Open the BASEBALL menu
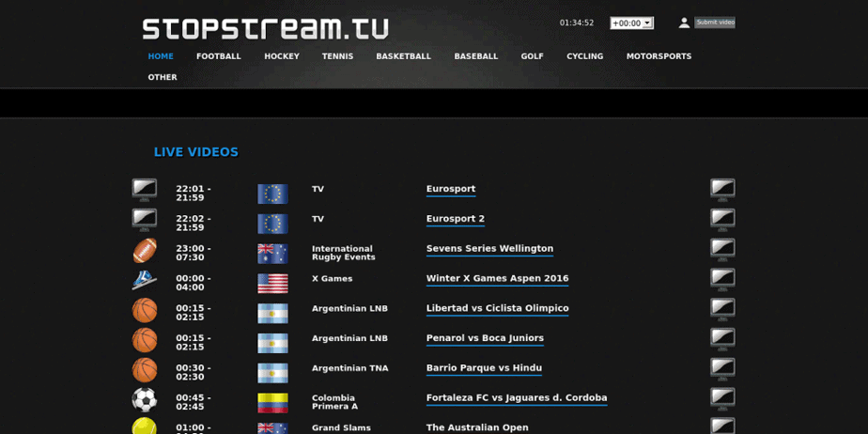 [476, 56]
